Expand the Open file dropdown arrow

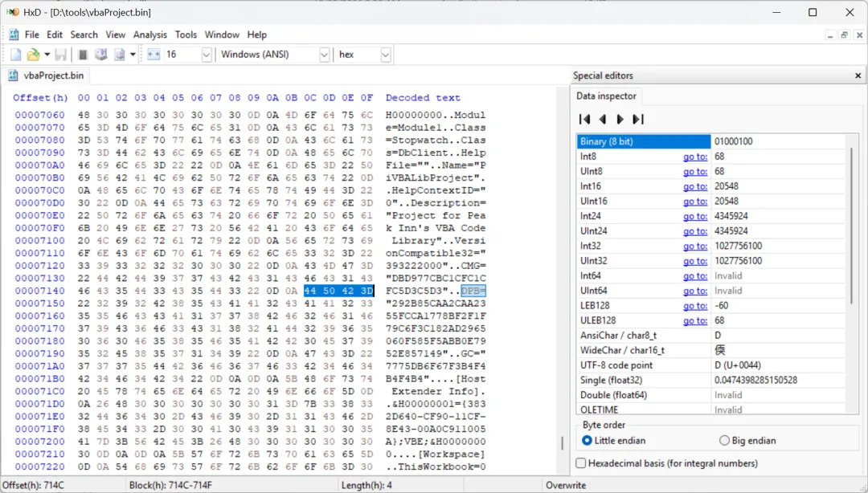[47, 55]
